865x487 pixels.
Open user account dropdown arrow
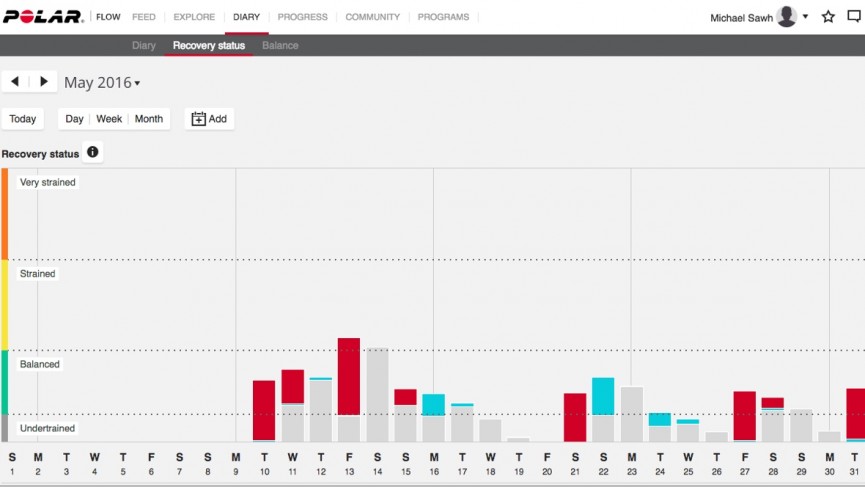tap(805, 17)
